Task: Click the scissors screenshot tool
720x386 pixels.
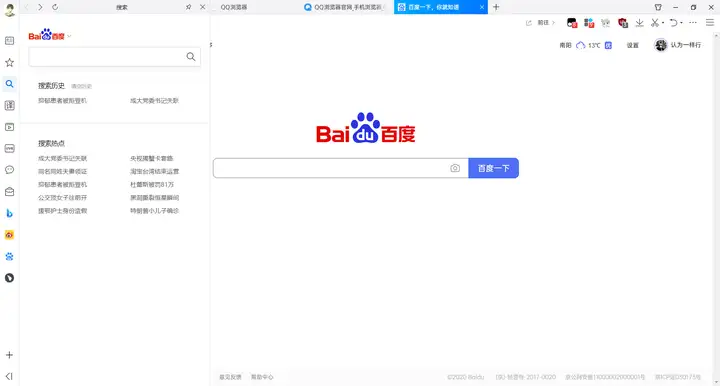Action: [x=655, y=22]
